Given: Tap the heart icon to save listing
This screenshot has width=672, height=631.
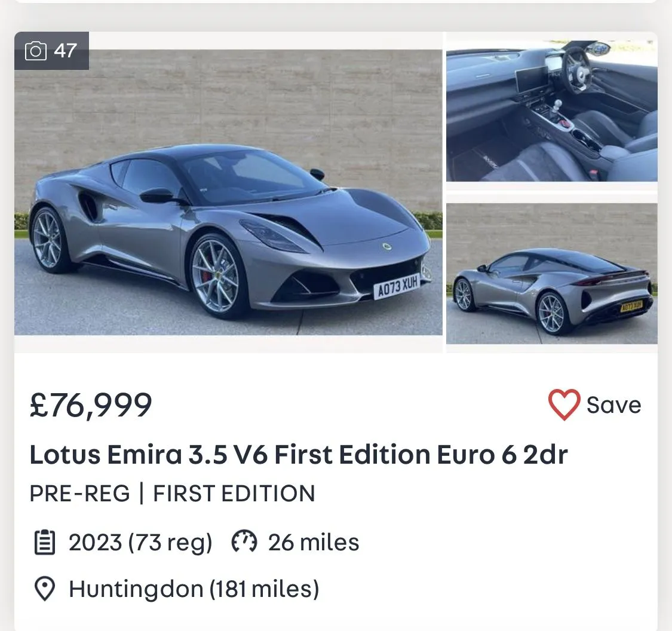Looking at the screenshot, I should (x=564, y=405).
